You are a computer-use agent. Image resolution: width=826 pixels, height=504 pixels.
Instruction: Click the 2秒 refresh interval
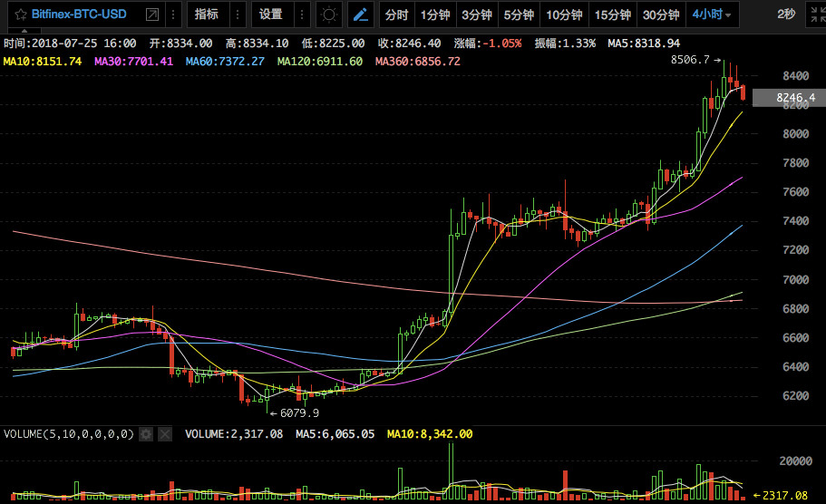(786, 15)
